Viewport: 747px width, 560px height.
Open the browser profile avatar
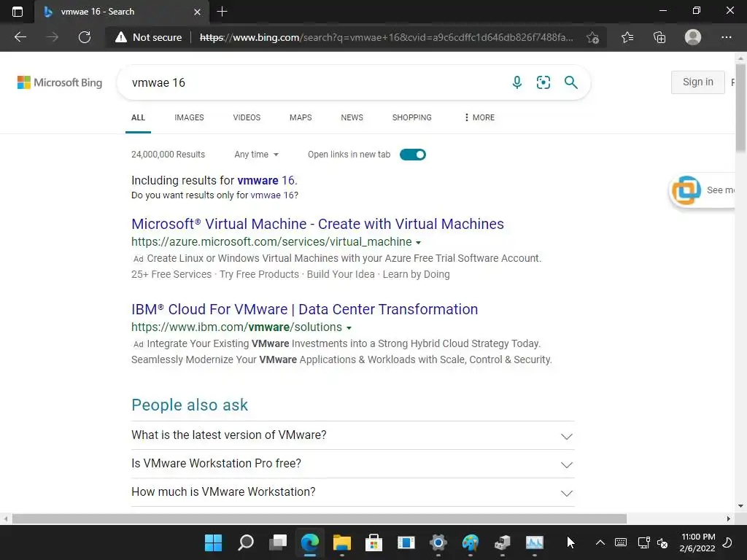693,37
